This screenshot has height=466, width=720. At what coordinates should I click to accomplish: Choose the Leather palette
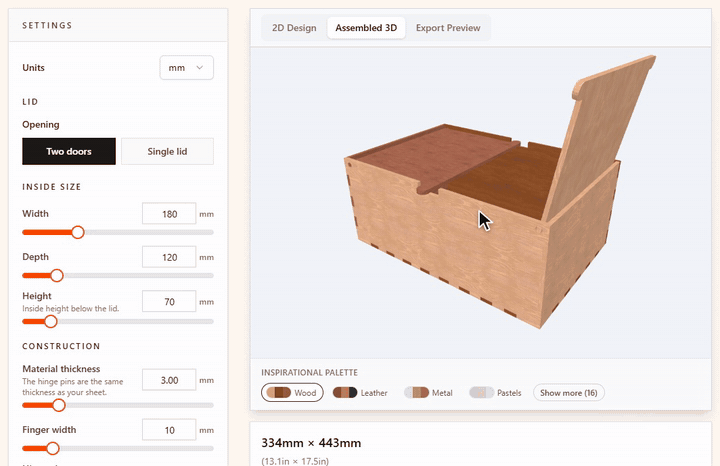[x=360, y=393]
